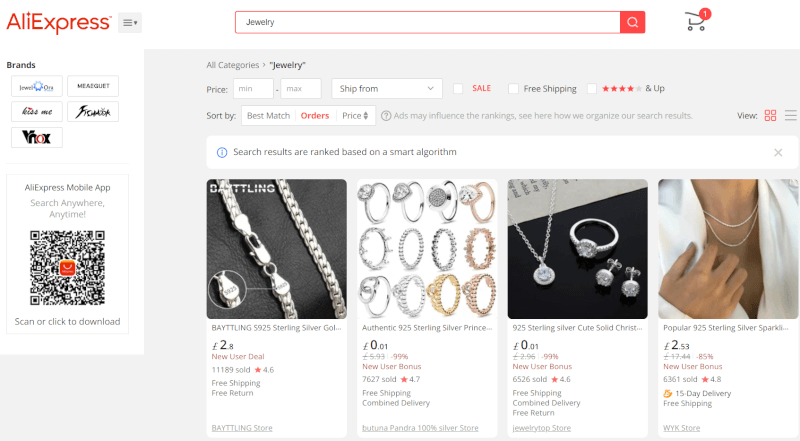Image resolution: width=800 pixels, height=441 pixels.
Task: Click the 7627 sold text
Action: pyautogui.click(x=379, y=379)
